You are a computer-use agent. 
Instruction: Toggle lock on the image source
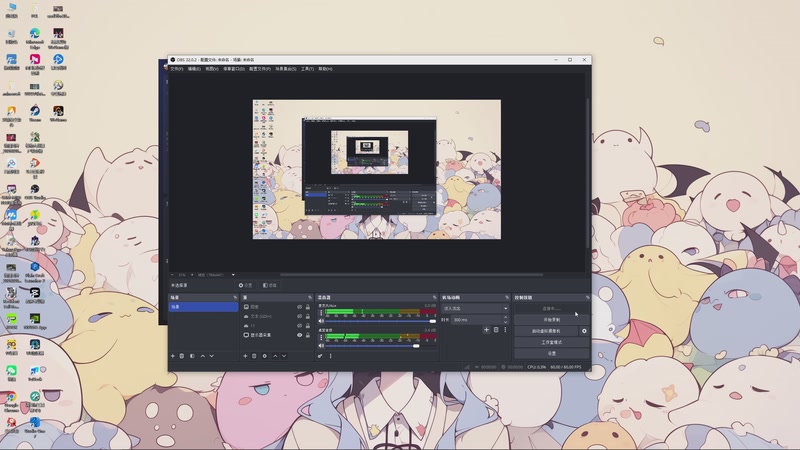click(x=308, y=307)
